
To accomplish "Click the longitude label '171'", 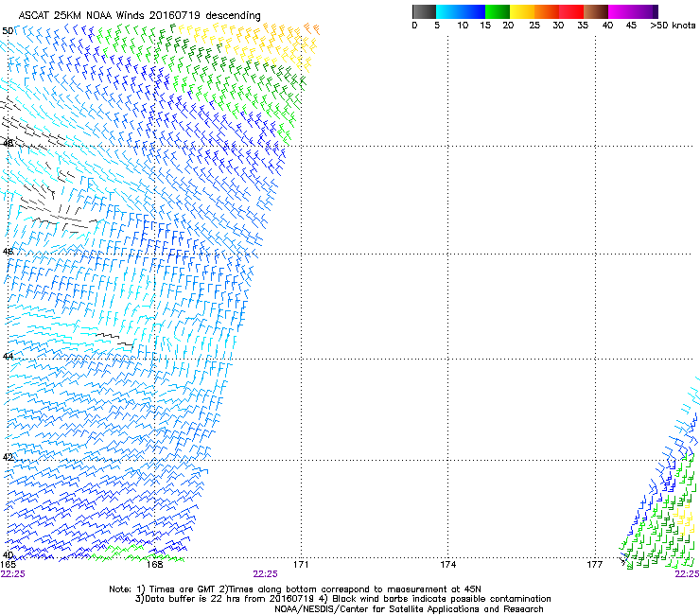I will (x=301, y=565).
